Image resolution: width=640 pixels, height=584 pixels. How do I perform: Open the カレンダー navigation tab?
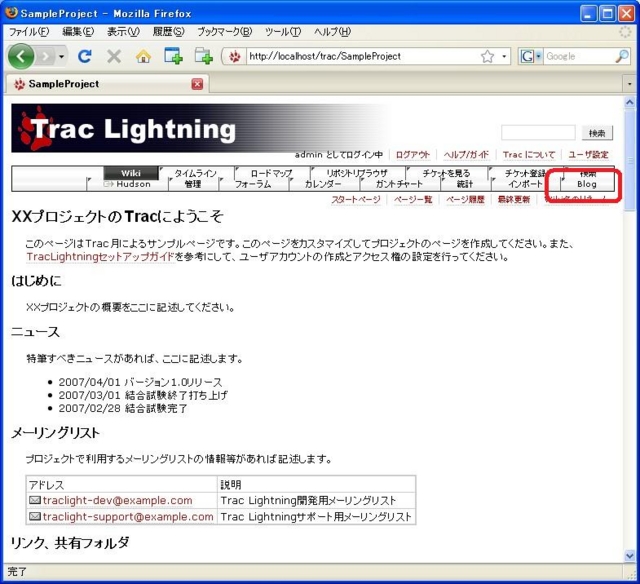click(323, 184)
